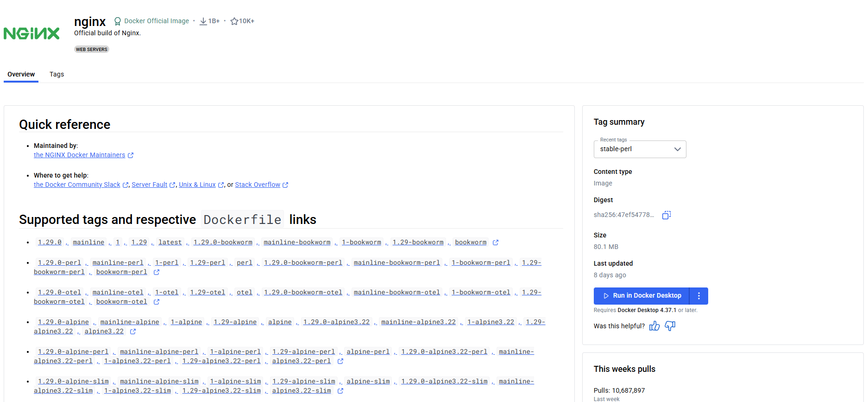Click the NGINX logo image
The width and height of the screenshot is (868, 402).
(31, 33)
